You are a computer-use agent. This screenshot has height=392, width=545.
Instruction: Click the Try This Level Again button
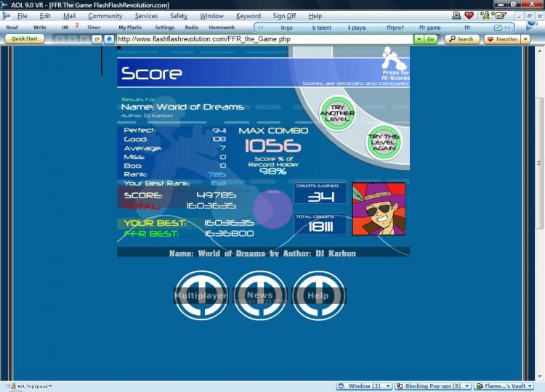click(x=383, y=142)
